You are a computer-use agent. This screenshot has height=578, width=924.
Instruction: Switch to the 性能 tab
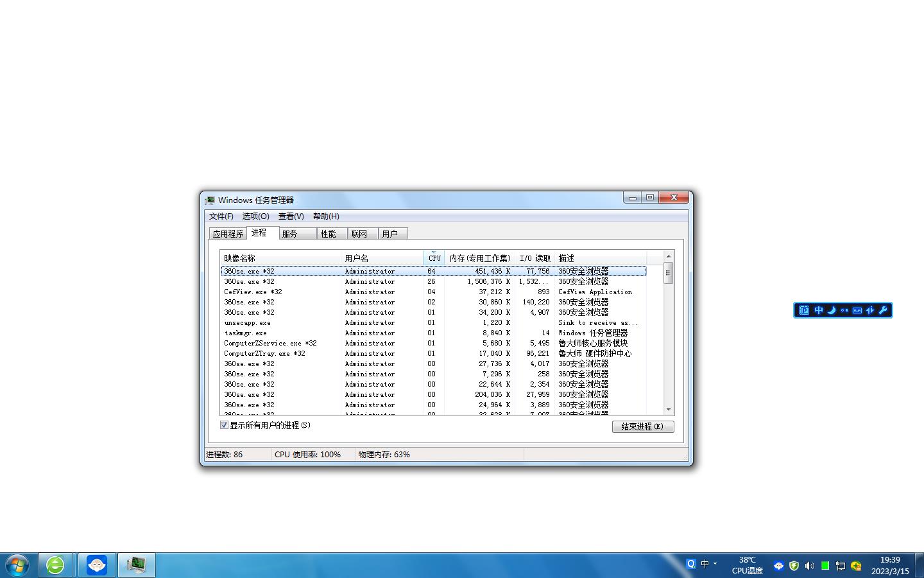(x=332, y=234)
